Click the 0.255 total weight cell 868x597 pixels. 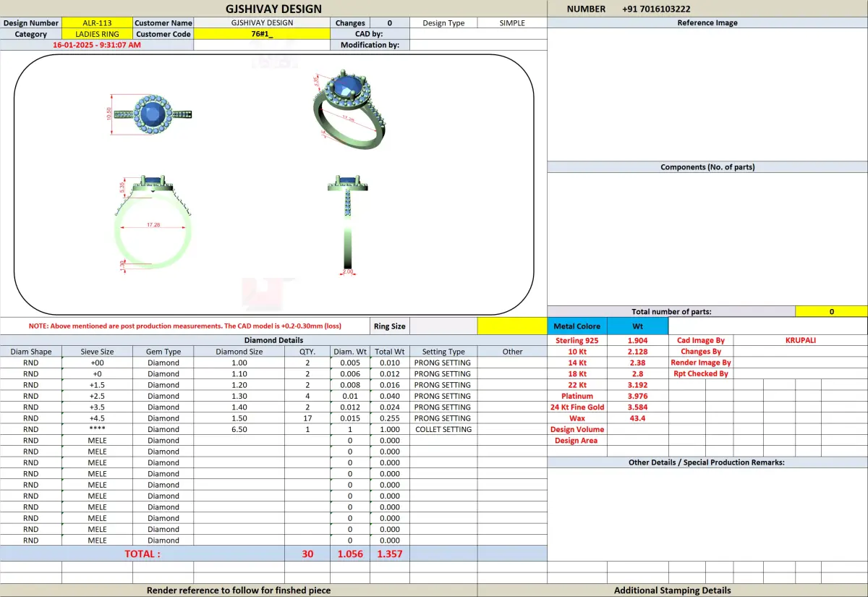click(x=389, y=418)
